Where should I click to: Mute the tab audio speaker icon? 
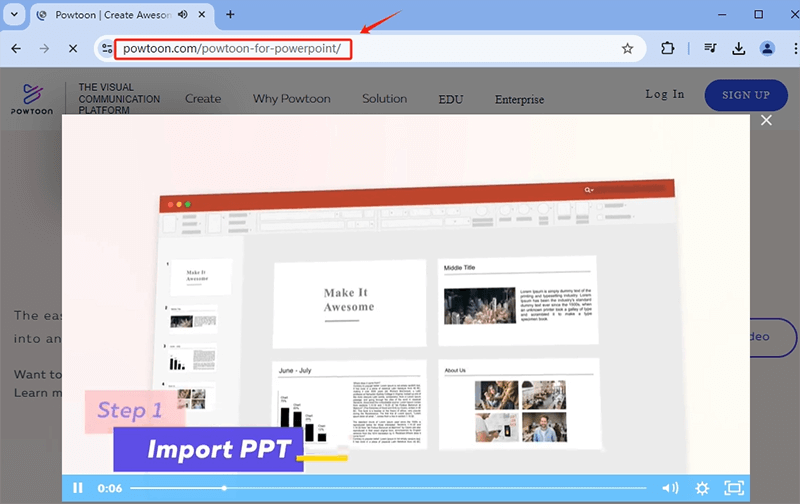pyautogui.click(x=182, y=15)
